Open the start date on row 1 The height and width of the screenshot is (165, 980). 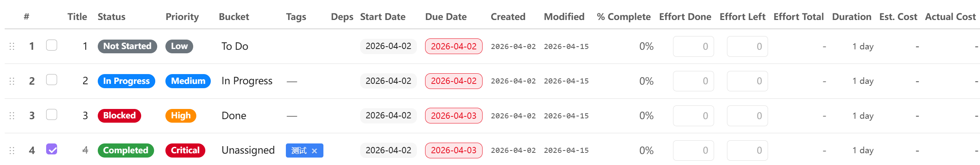point(388,46)
